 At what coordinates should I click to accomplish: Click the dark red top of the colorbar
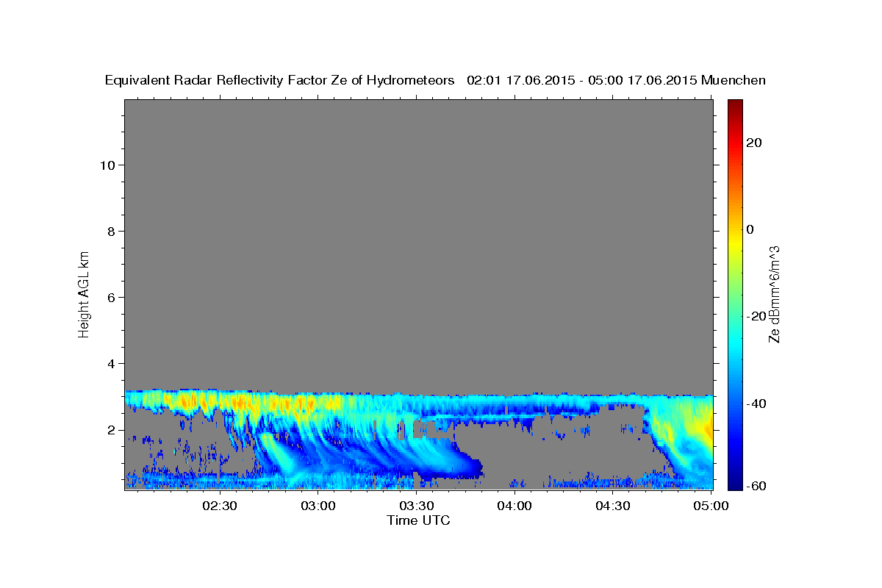735,104
